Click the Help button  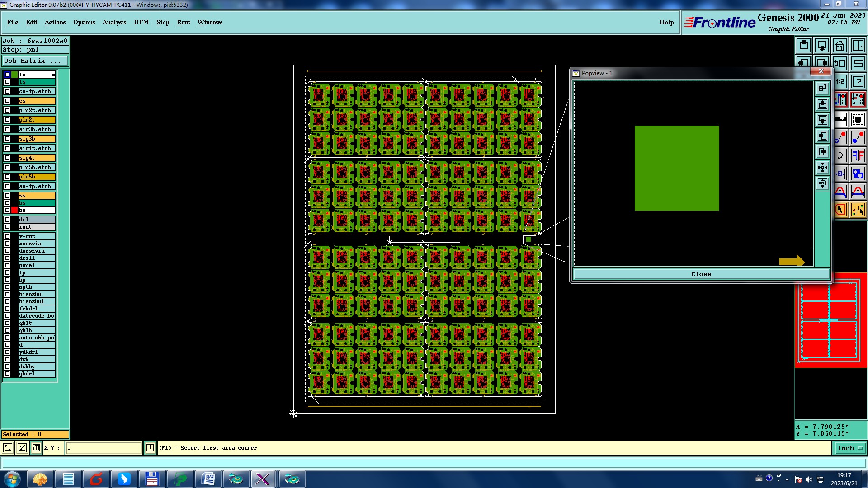pyautogui.click(x=666, y=22)
